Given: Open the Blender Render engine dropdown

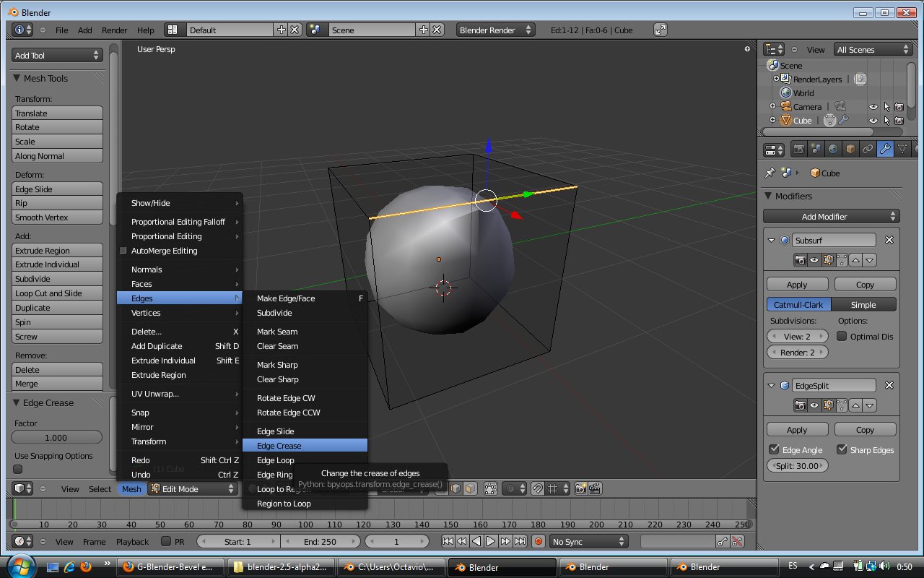Looking at the screenshot, I should [x=496, y=30].
